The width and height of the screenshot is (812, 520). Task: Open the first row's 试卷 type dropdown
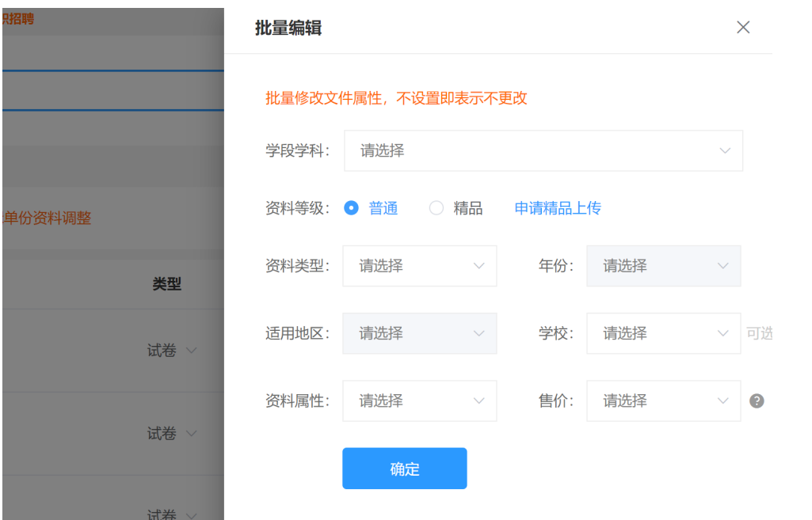click(171, 351)
